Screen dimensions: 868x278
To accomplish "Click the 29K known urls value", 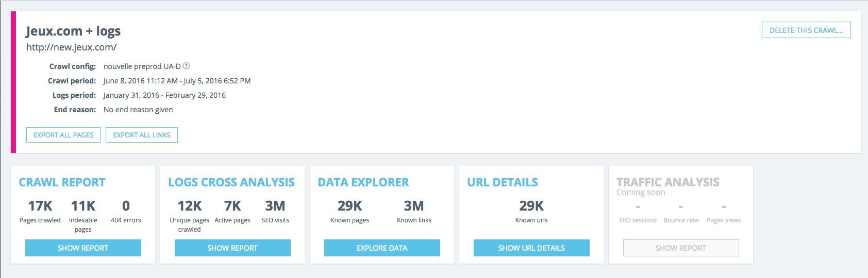I will pyautogui.click(x=531, y=206).
